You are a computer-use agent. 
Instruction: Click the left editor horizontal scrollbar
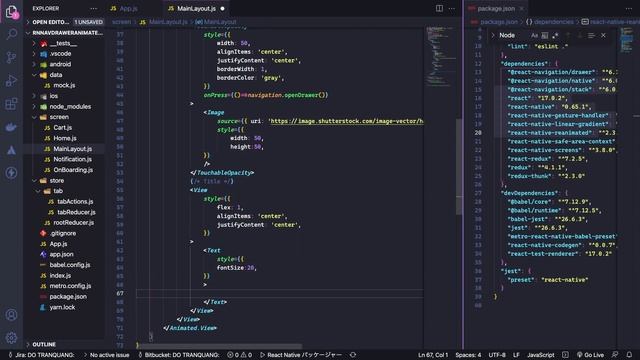pyautogui.click(x=219, y=346)
